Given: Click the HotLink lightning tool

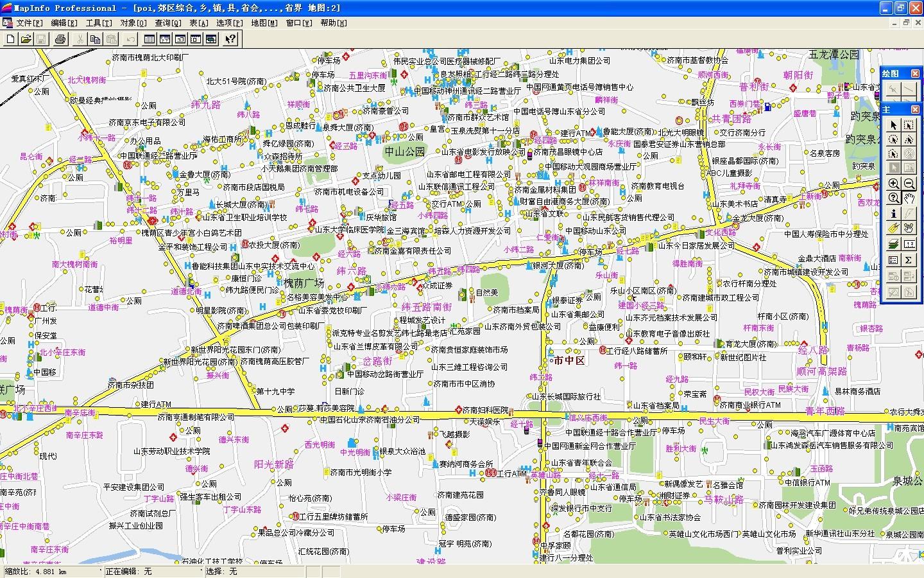Looking at the screenshot, I should coord(909,214).
